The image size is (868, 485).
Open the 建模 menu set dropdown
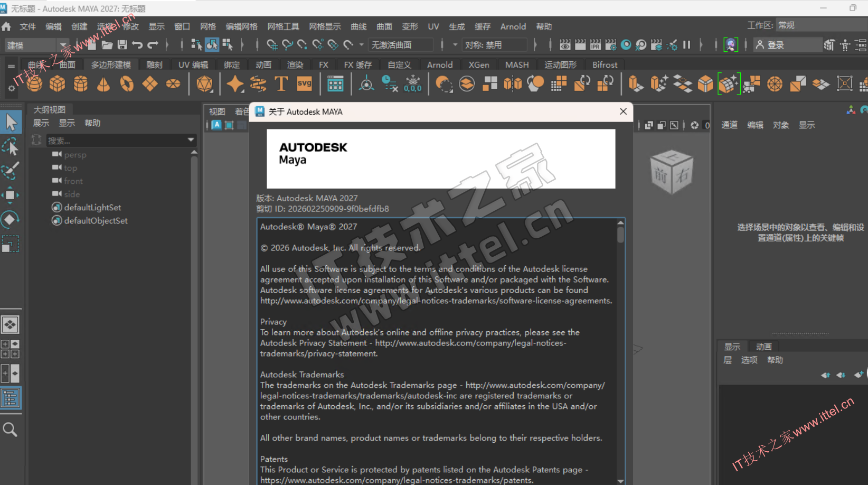coord(63,45)
